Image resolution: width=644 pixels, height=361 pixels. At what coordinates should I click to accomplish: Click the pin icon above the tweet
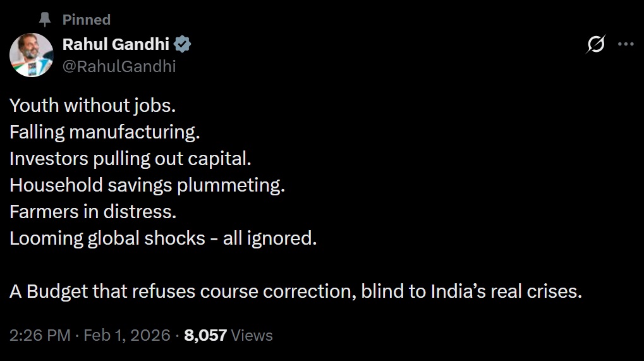click(45, 20)
